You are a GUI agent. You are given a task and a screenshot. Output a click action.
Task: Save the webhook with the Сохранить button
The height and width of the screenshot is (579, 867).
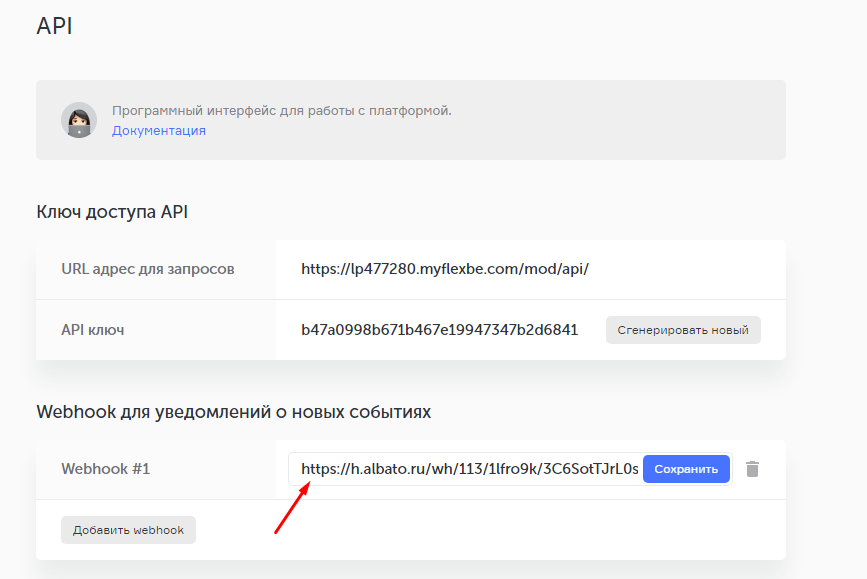(686, 469)
